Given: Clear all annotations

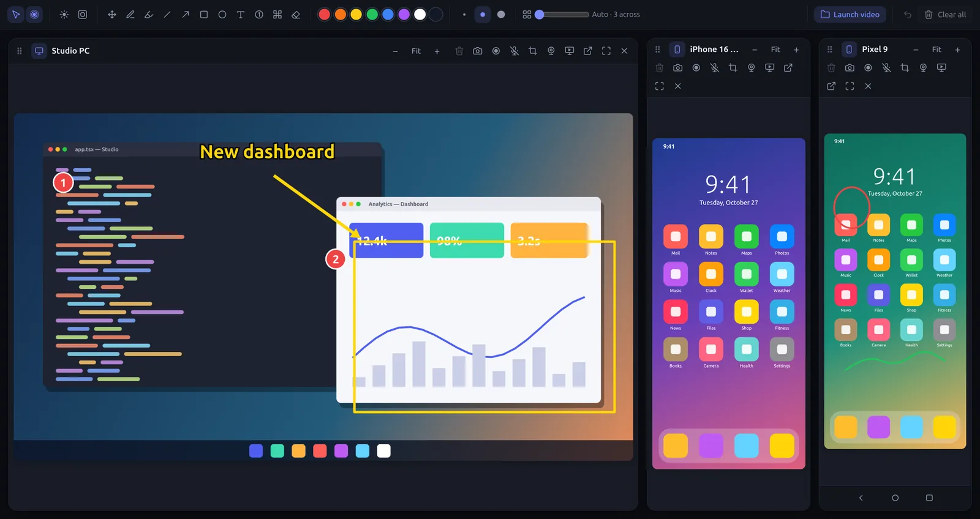Looking at the screenshot, I should click(945, 15).
